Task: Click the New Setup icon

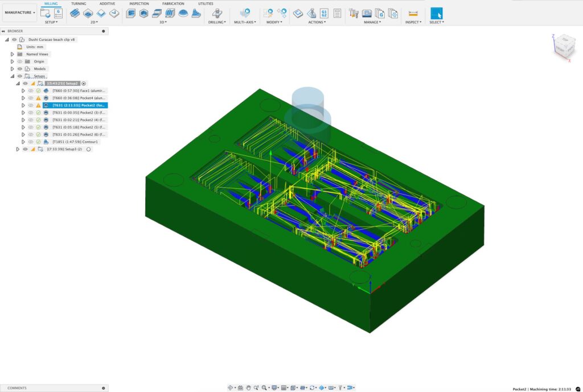Action: click(x=46, y=13)
